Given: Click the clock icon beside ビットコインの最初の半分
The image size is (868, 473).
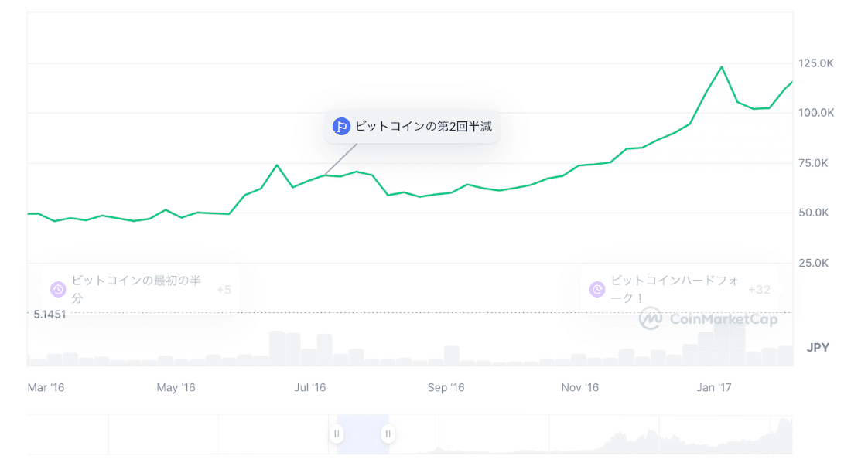Looking at the screenshot, I should pyautogui.click(x=58, y=289).
